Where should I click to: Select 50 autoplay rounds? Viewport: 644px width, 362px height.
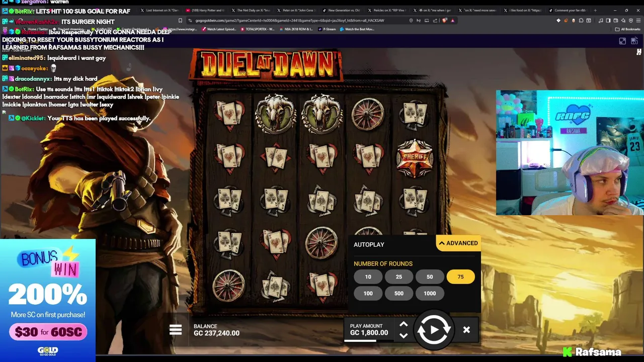click(x=430, y=277)
